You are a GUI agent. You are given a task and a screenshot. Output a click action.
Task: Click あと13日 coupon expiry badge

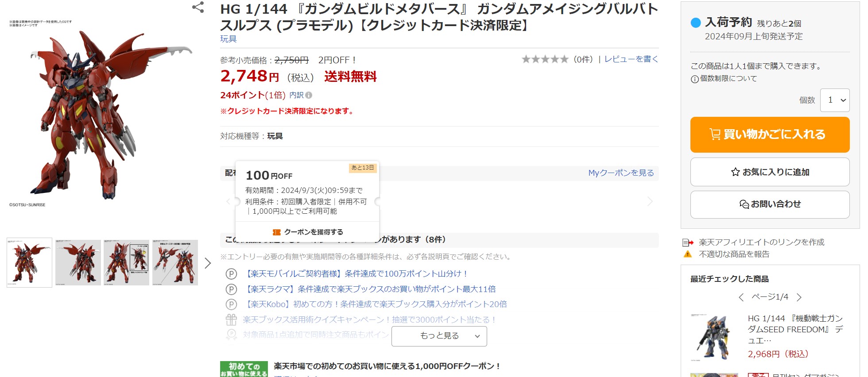[x=363, y=168]
